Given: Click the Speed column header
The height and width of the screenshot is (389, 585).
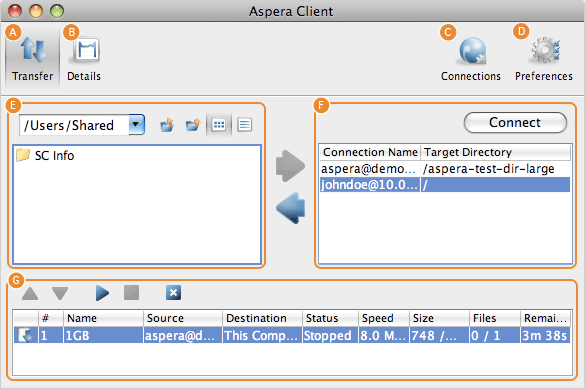Looking at the screenshot, I should pyautogui.click(x=384, y=318).
